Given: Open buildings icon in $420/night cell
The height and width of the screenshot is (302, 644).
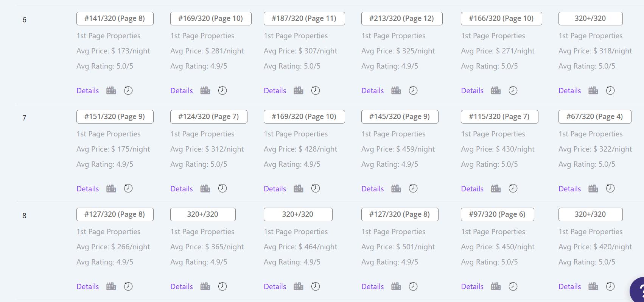Looking at the screenshot, I should click(x=593, y=286).
